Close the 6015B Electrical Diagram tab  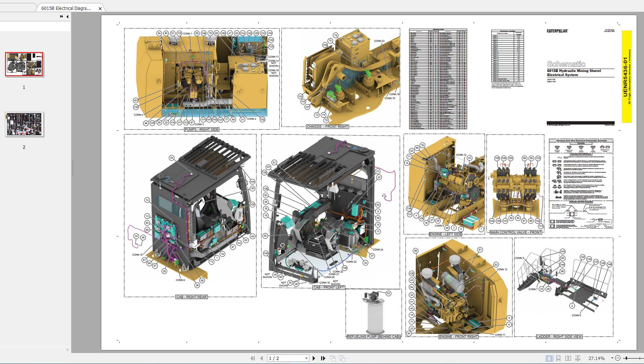point(100,8)
